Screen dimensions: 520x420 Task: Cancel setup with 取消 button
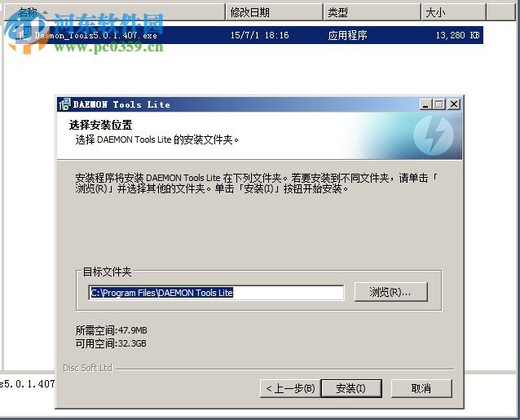[421, 388]
